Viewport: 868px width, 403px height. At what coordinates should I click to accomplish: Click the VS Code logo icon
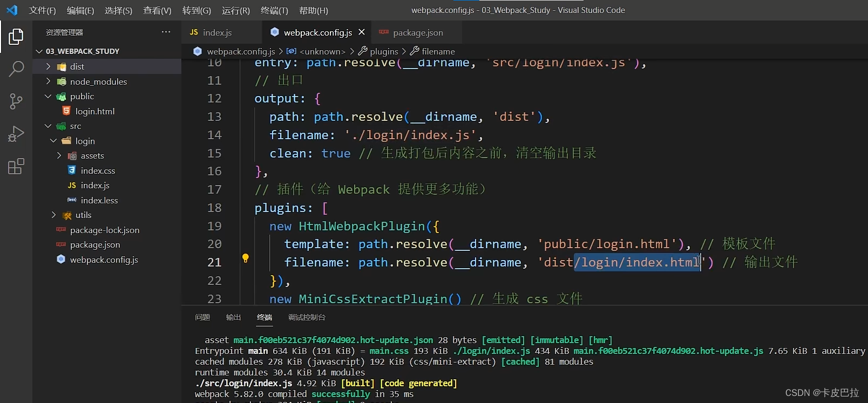(12, 10)
